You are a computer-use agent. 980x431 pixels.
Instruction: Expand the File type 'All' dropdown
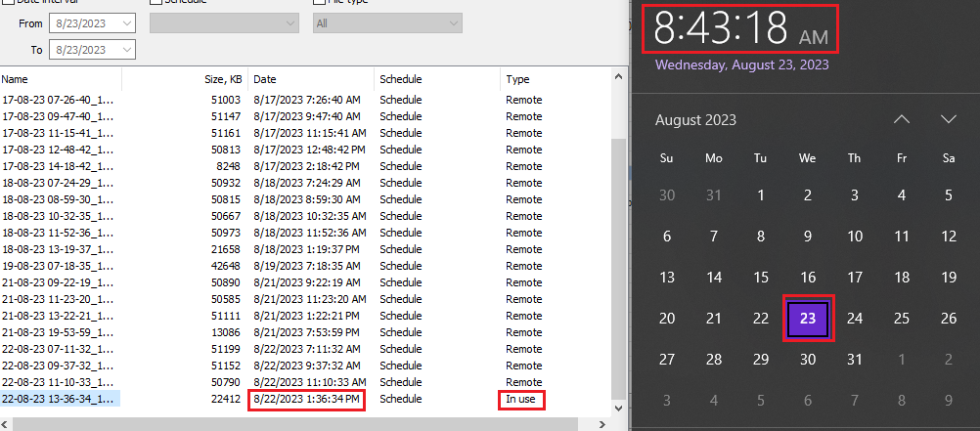pyautogui.click(x=452, y=22)
